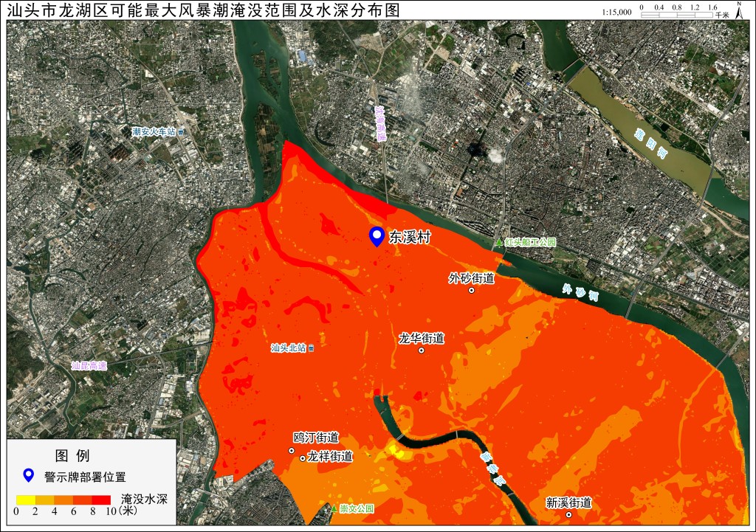Image resolution: width=756 pixels, height=532 pixels.
Task: Click the scale bar at top right
Action: tap(677, 15)
